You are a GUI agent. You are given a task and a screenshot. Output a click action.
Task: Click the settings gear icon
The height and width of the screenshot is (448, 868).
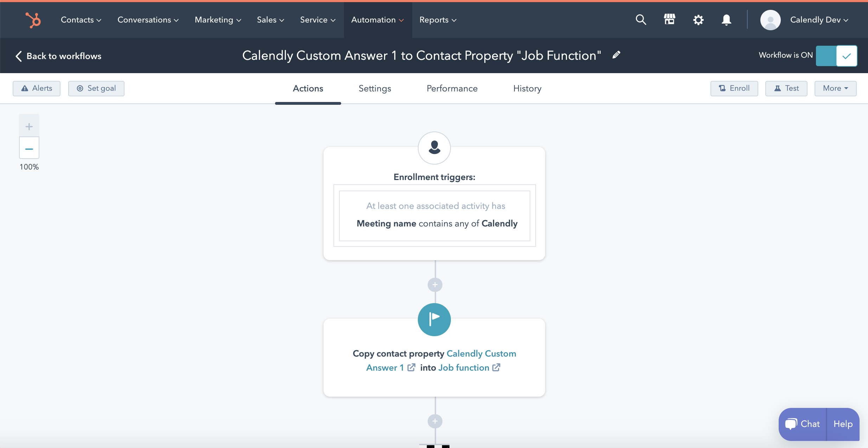click(698, 19)
